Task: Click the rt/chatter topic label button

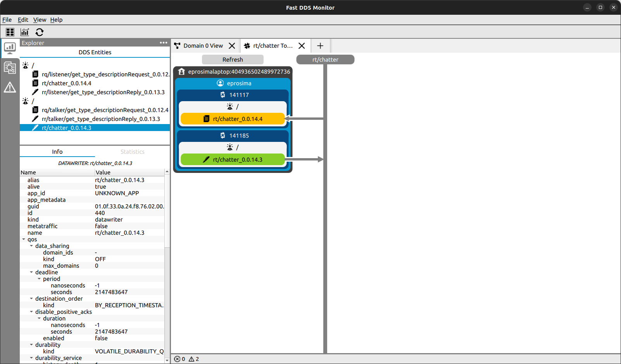Action: pyautogui.click(x=325, y=60)
